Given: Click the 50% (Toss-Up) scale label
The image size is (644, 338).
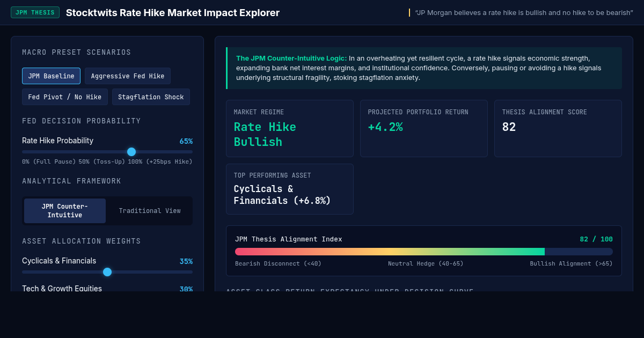Looking at the screenshot, I should pyautogui.click(x=102, y=161).
